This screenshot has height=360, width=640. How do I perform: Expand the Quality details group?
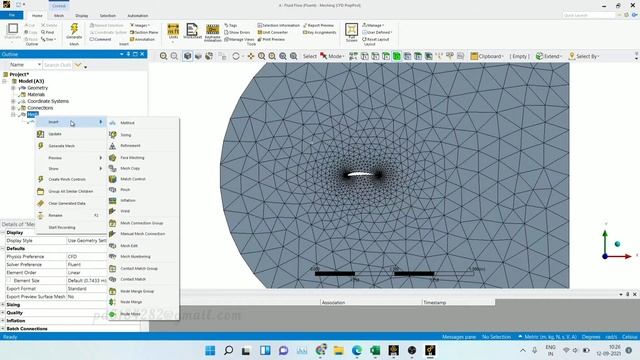[x=2, y=313]
